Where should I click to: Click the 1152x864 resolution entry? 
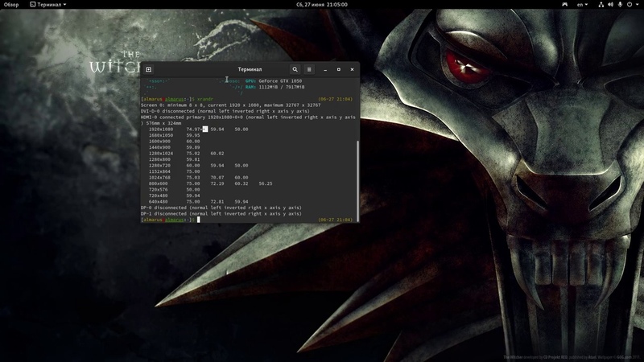point(159,171)
